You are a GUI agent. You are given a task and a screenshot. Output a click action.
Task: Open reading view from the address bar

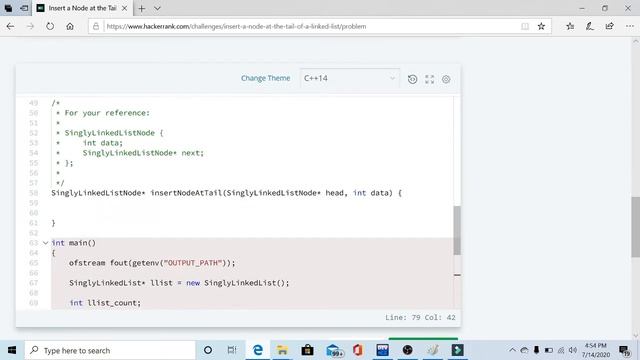tap(525, 26)
